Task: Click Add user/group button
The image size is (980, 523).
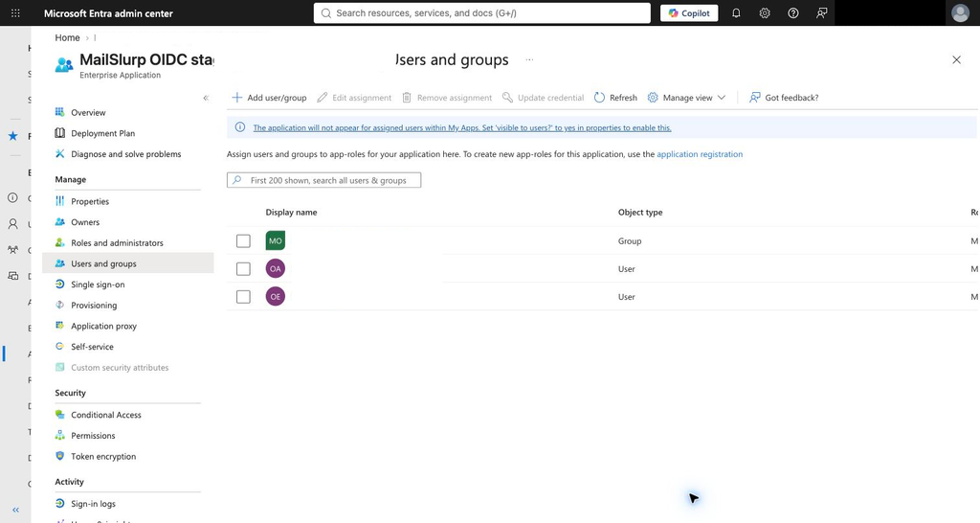Action: coord(269,98)
